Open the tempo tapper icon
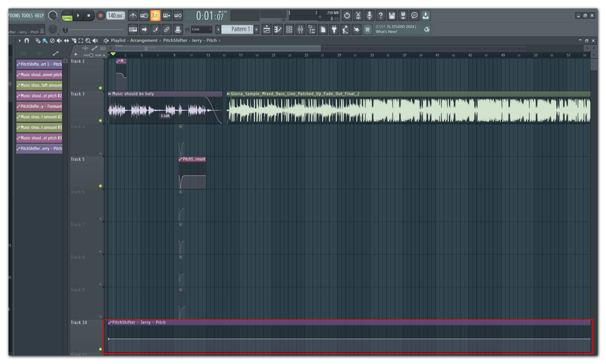The height and width of the screenshot is (364, 606). [345, 29]
